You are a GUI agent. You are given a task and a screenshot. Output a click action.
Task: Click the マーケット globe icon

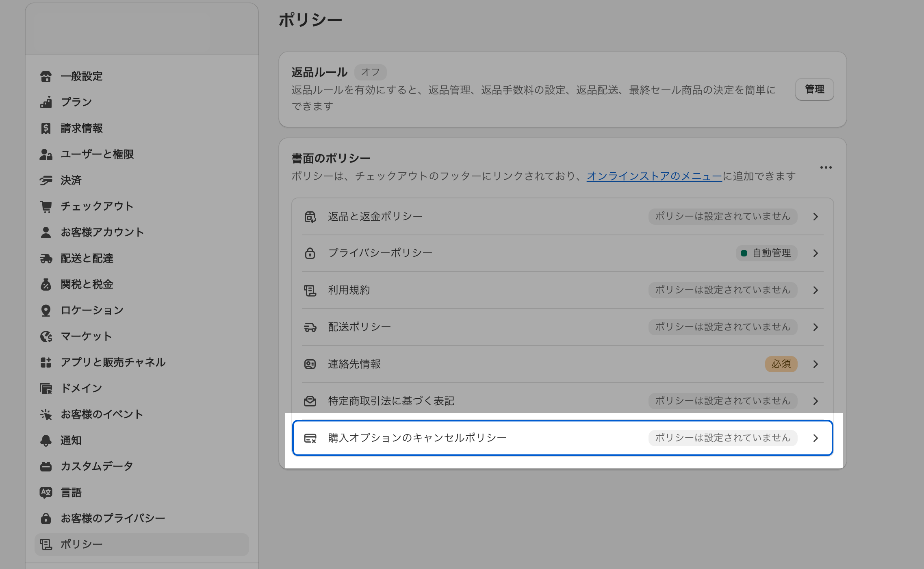click(x=46, y=337)
